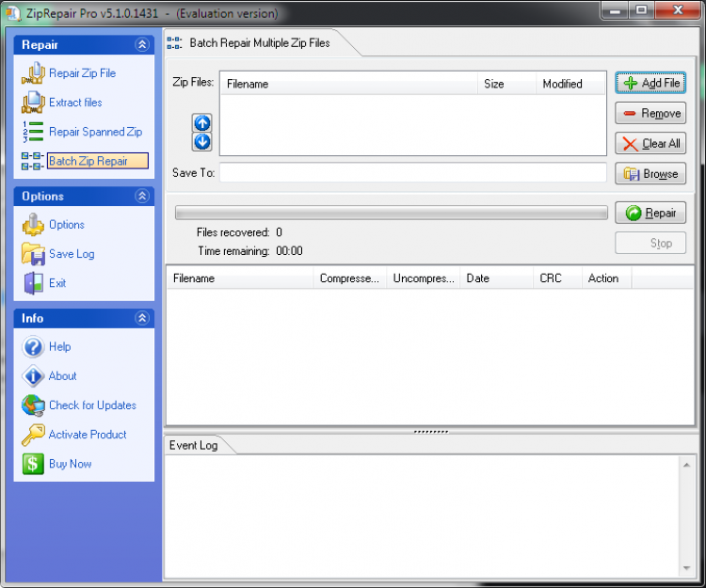Click the Repair Spanned Zip list icon
706x588 pixels.
(33, 132)
